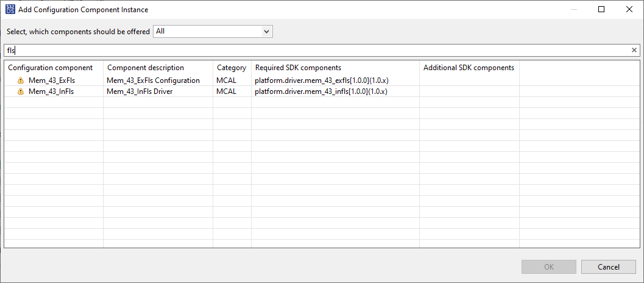Maximize the Add Configuration Component window

[601, 10]
